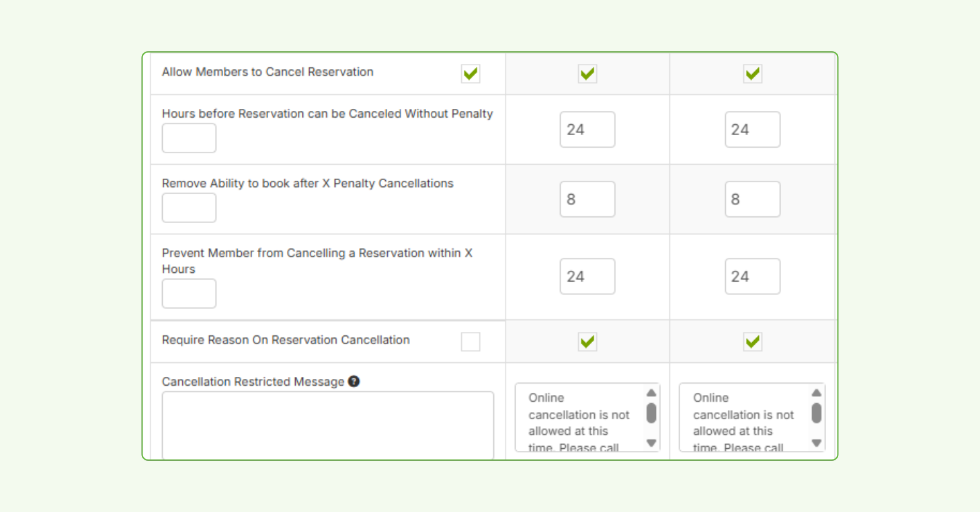Select the middle 24 prevent-cancellation field

(587, 276)
